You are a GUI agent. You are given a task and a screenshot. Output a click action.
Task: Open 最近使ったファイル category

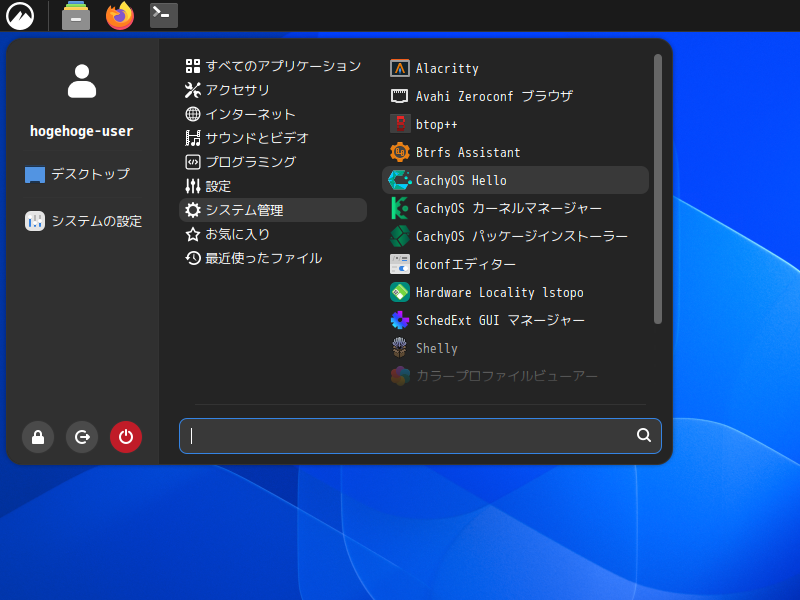273,258
